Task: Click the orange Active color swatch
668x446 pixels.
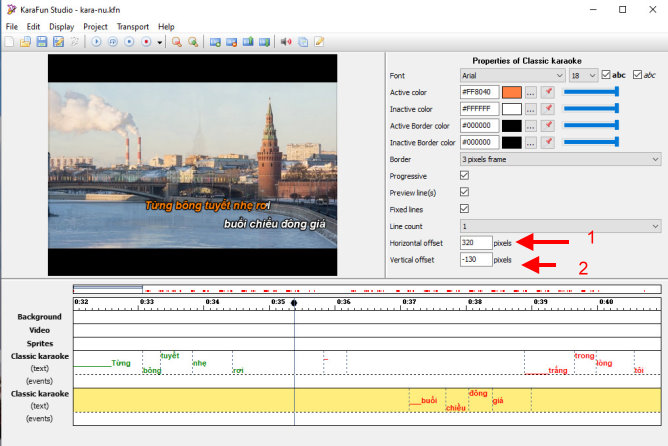Action: click(512, 92)
